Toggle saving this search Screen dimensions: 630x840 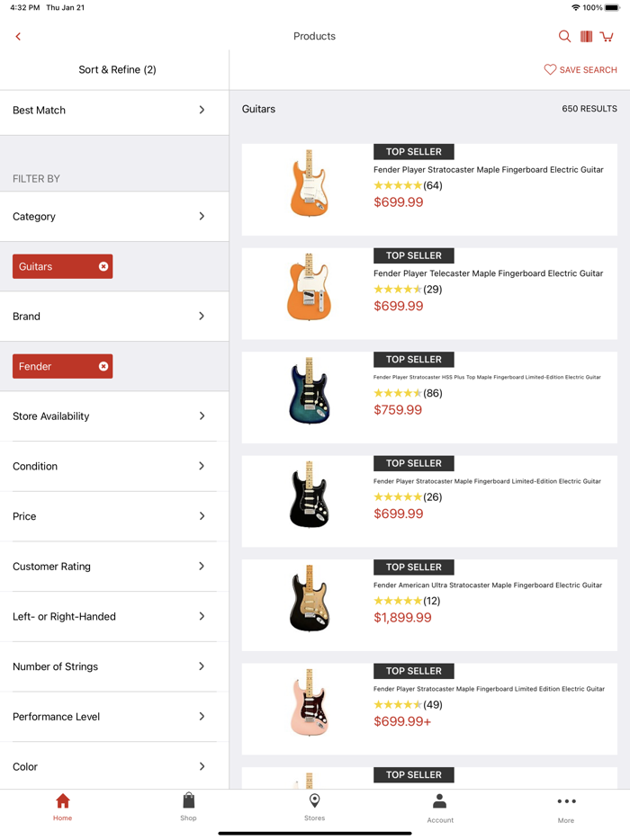click(x=580, y=69)
